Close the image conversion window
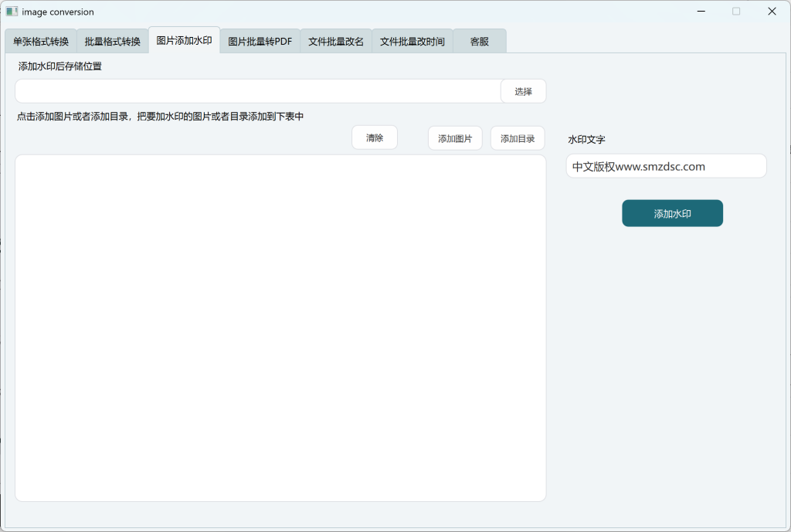791x532 pixels. click(x=772, y=12)
